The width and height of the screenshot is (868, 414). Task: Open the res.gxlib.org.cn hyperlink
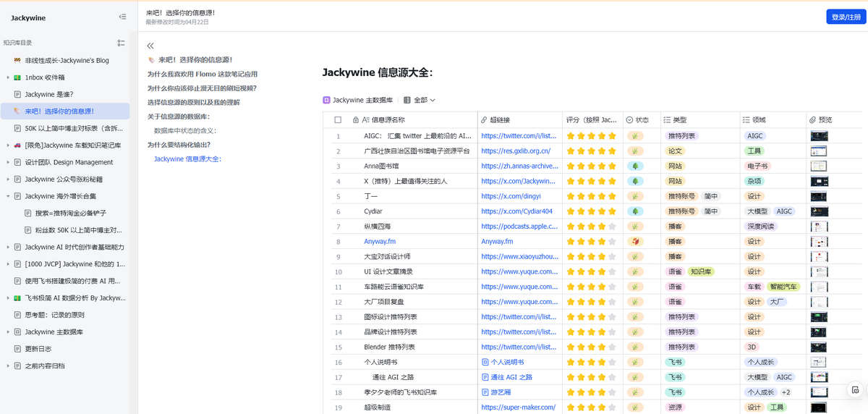[516, 151]
